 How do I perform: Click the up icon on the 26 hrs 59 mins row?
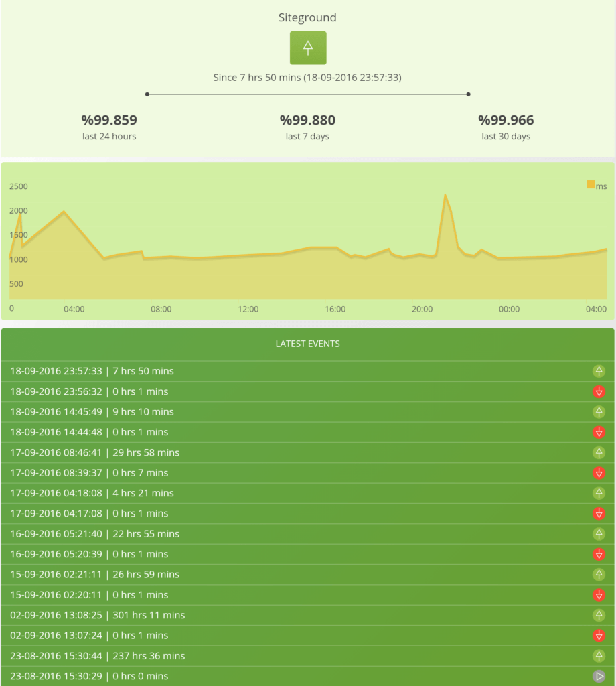point(599,574)
